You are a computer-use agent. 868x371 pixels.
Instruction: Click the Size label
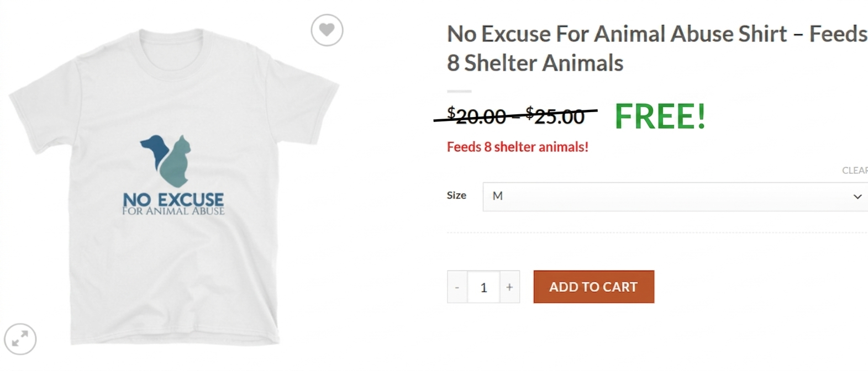tap(456, 195)
